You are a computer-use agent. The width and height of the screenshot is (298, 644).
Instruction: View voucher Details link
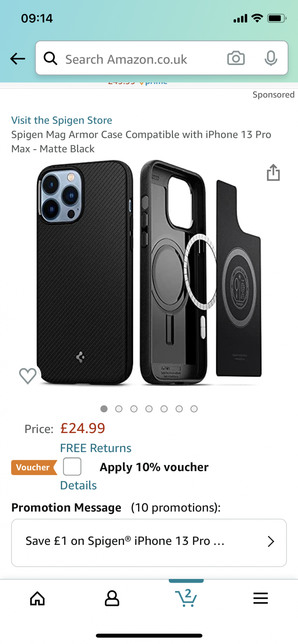pyautogui.click(x=78, y=486)
